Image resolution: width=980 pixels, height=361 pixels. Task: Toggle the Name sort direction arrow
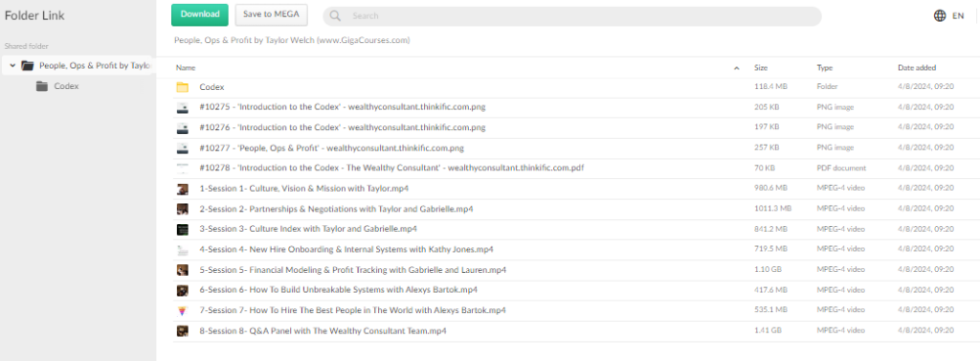pos(737,68)
